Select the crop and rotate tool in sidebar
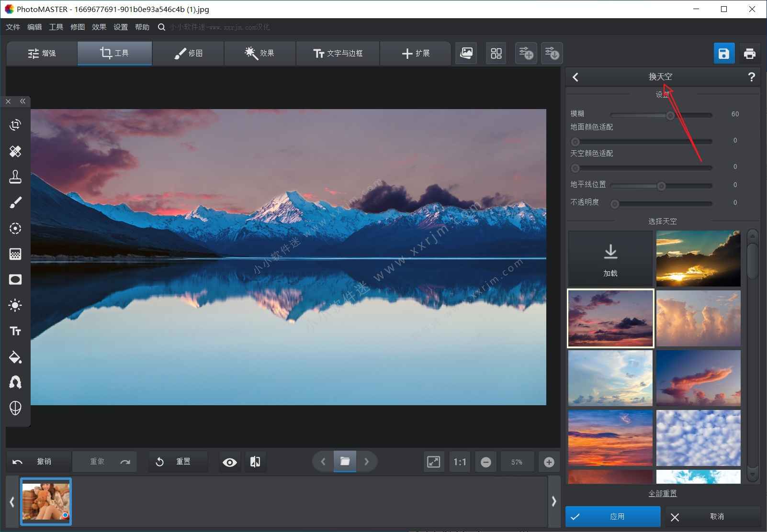 click(15, 125)
